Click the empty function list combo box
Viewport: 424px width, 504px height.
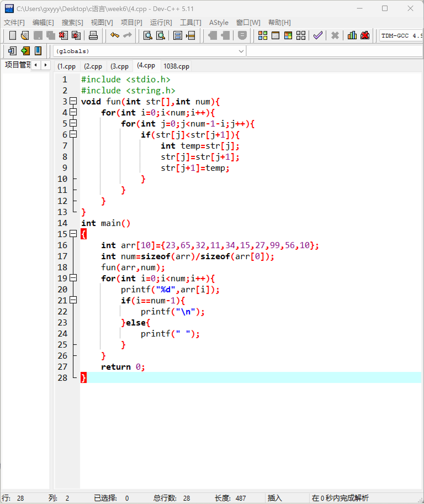pyautogui.click(x=335, y=51)
